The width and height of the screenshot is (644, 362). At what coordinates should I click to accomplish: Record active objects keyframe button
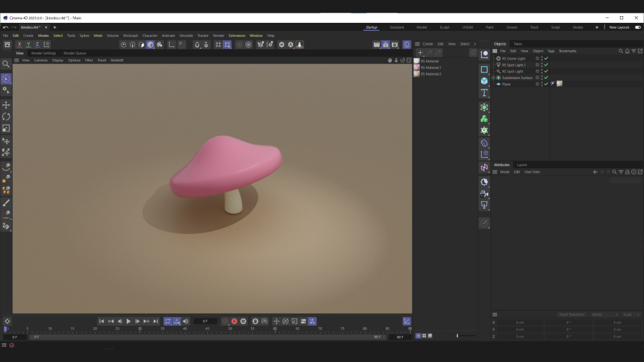click(225, 321)
